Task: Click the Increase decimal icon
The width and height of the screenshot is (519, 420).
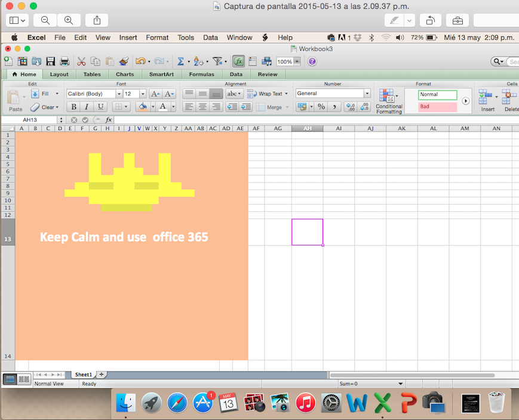Action: click(351, 106)
